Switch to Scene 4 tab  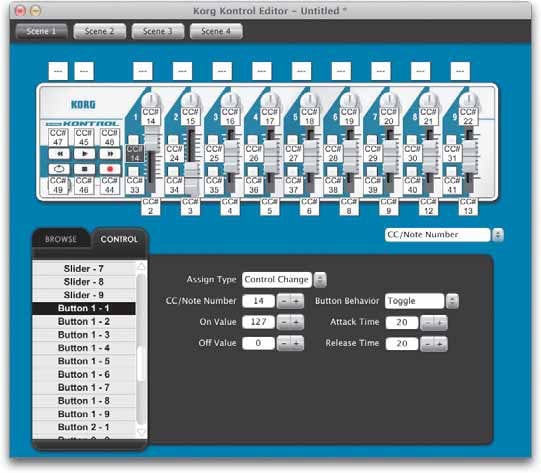point(216,31)
